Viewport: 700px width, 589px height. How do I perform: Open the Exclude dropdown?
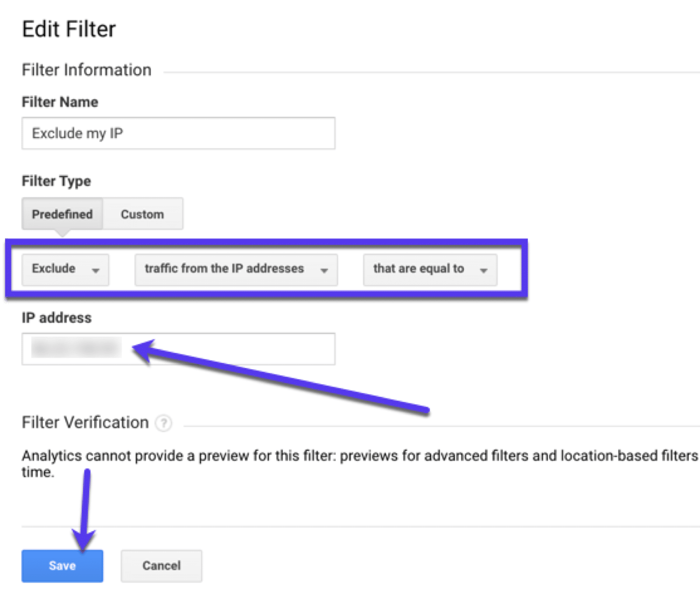tap(65, 270)
